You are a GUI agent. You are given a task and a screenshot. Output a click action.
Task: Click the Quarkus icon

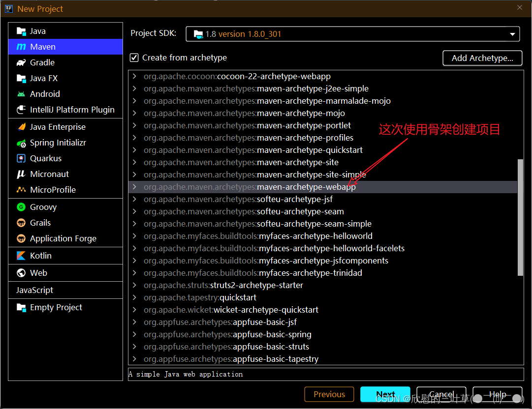[21, 158]
